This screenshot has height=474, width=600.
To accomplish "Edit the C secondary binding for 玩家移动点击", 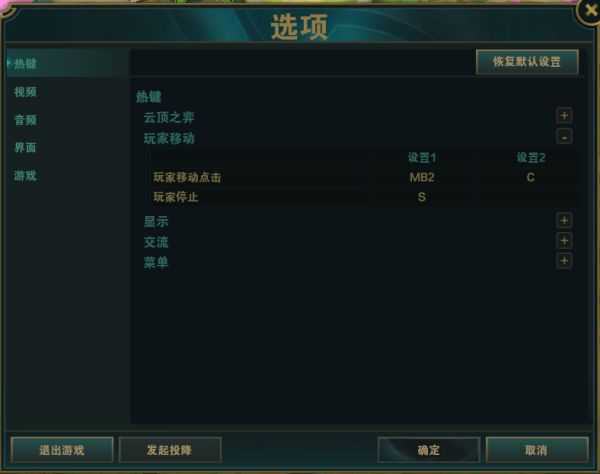I will tap(530, 178).
